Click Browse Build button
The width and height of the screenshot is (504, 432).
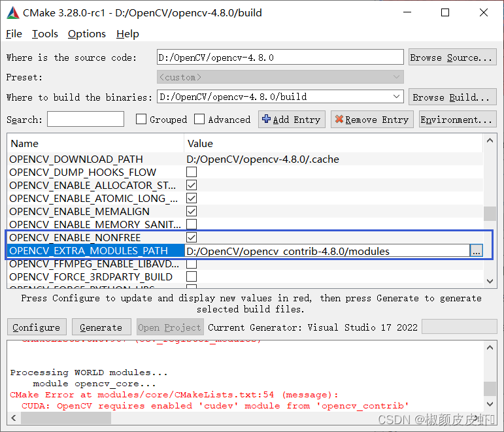[452, 97]
